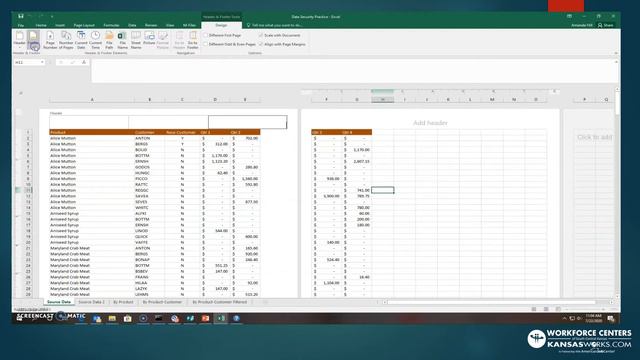640x360 pixels.
Task: Switch to Normal view in status bar
Action: pyautogui.click(x=534, y=309)
